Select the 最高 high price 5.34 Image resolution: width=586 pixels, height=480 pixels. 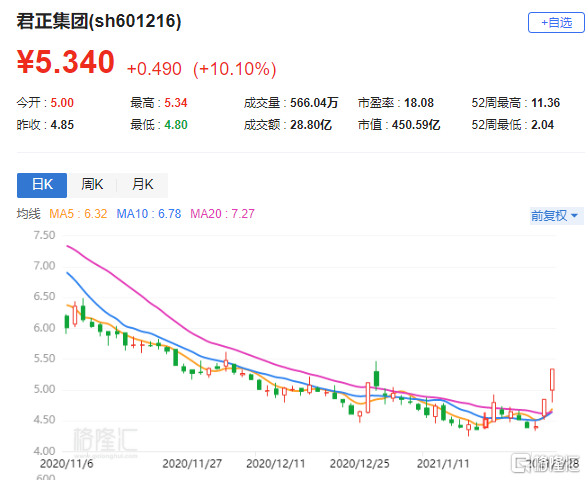[x=176, y=103]
